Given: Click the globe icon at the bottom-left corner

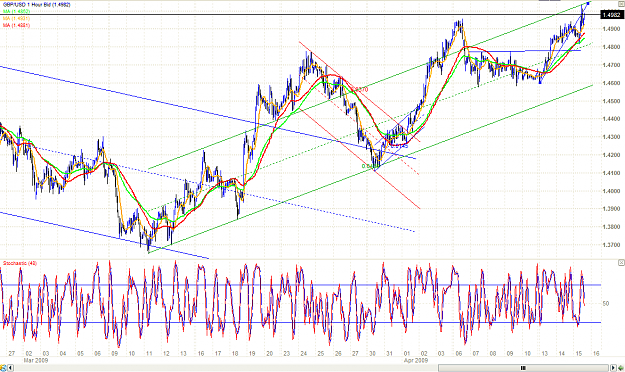Looking at the screenshot, I should 4,368.
